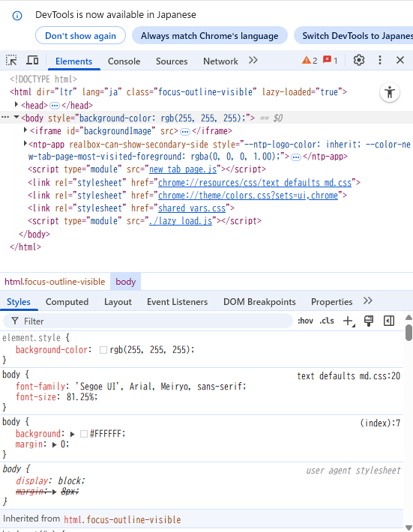Switch to the Elements tab
The image size is (413, 532).
point(73,61)
